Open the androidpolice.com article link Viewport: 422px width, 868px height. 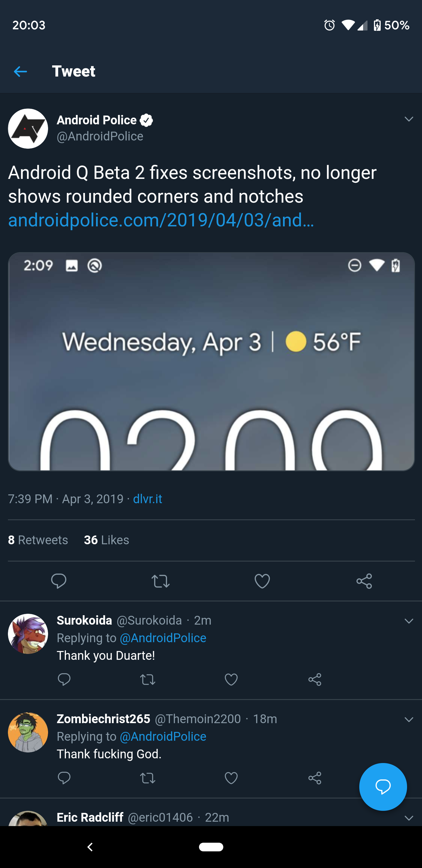click(x=161, y=220)
